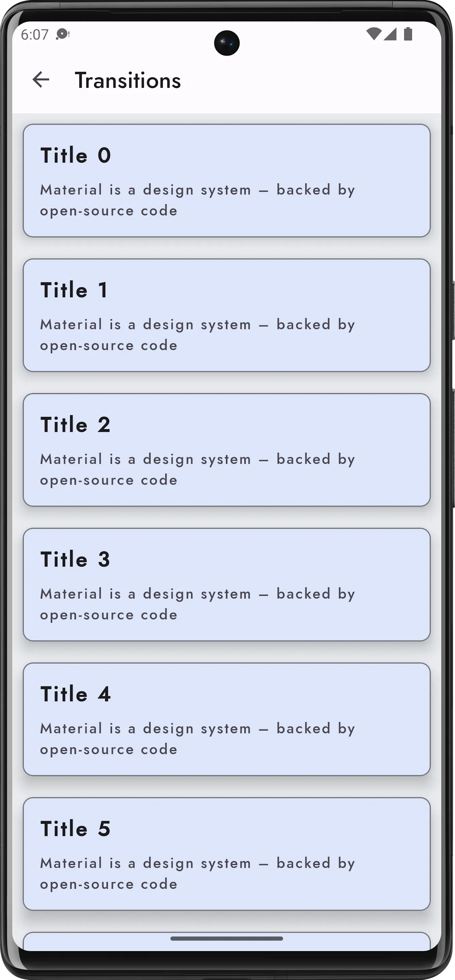Tap the back arrow icon
This screenshot has height=980, width=455.
[x=41, y=80]
